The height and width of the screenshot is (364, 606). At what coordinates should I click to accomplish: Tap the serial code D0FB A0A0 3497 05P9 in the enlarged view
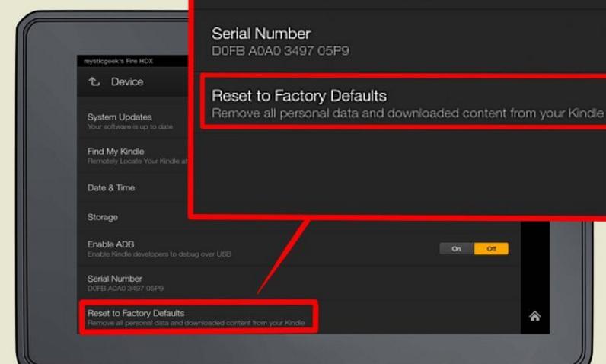click(x=280, y=51)
